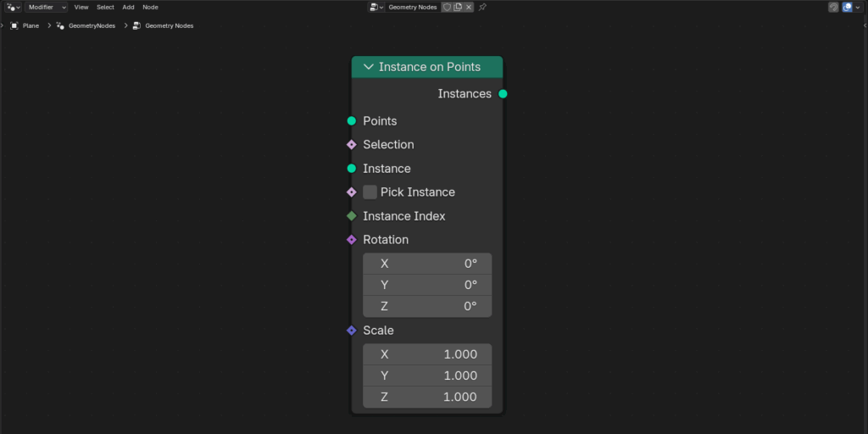The width and height of the screenshot is (868, 434).
Task: Click the snapping magnet icon
Action: 833,7
